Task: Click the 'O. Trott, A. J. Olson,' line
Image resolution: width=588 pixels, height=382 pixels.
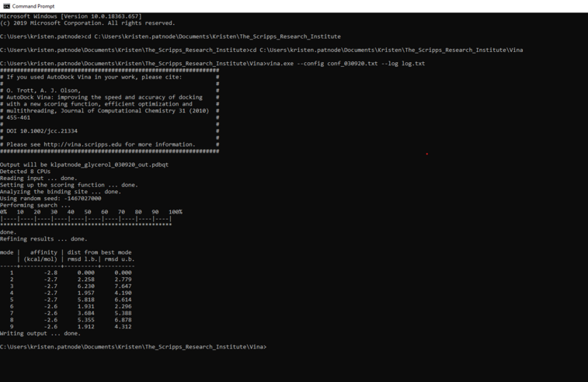Action: (x=43, y=91)
